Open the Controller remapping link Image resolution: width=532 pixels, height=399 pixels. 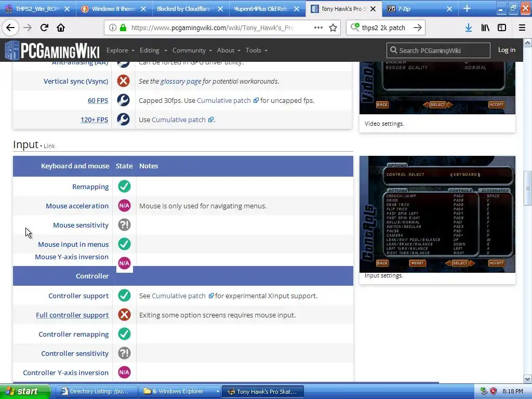click(74, 334)
